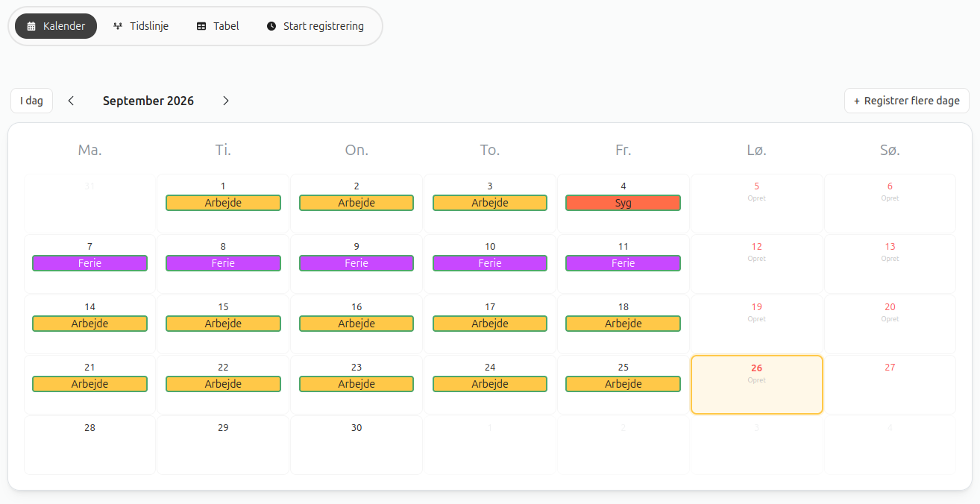Switch to the Kalender tab
This screenshot has width=980, height=504.
(56, 26)
